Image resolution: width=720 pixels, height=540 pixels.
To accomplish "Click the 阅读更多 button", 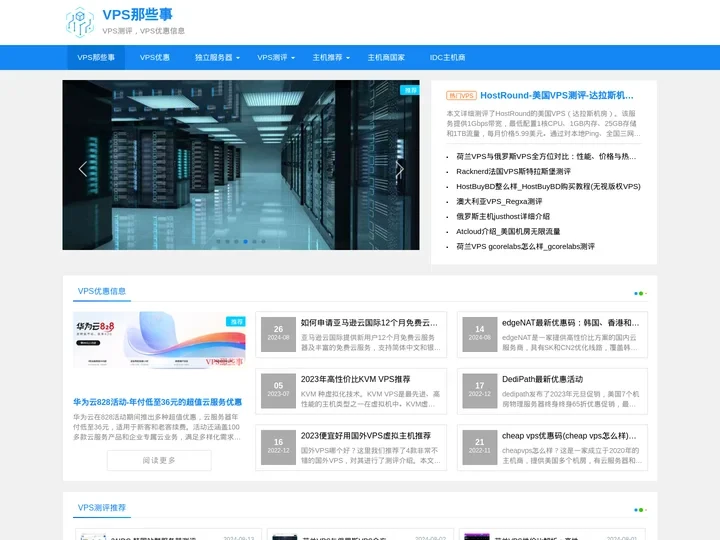I will click(x=159, y=460).
